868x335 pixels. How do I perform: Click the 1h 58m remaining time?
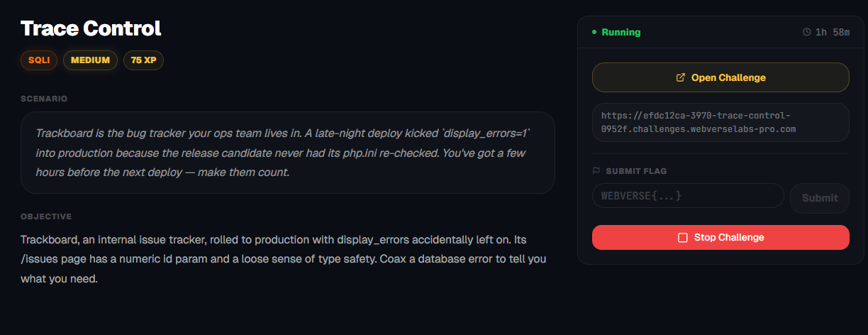(833, 32)
